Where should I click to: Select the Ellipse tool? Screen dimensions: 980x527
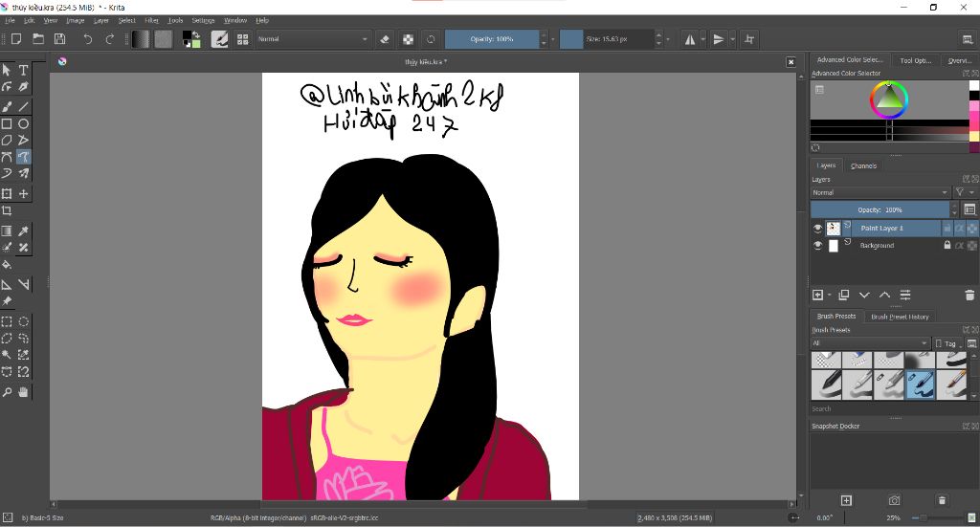tap(23, 123)
